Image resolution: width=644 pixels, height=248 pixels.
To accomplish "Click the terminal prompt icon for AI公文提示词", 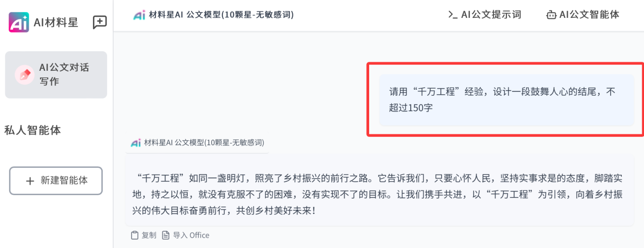I will pos(453,15).
